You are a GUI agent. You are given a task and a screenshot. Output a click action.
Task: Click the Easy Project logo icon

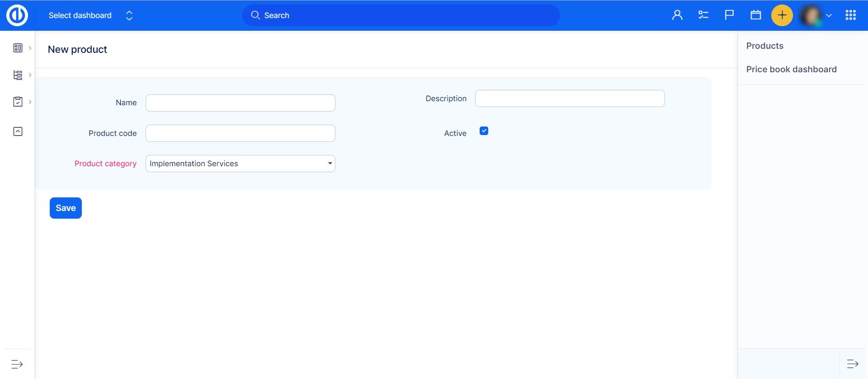17,15
